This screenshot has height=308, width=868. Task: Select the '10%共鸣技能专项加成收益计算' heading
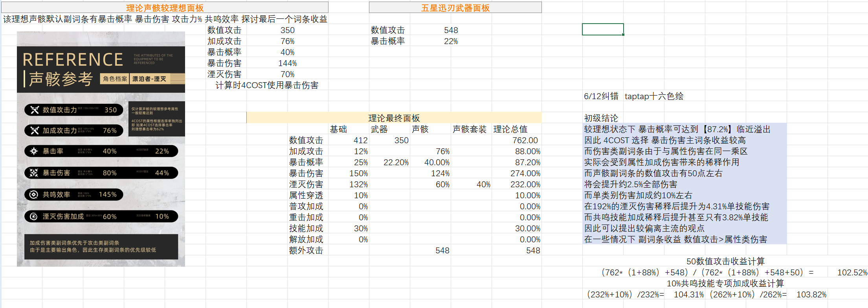(725, 284)
